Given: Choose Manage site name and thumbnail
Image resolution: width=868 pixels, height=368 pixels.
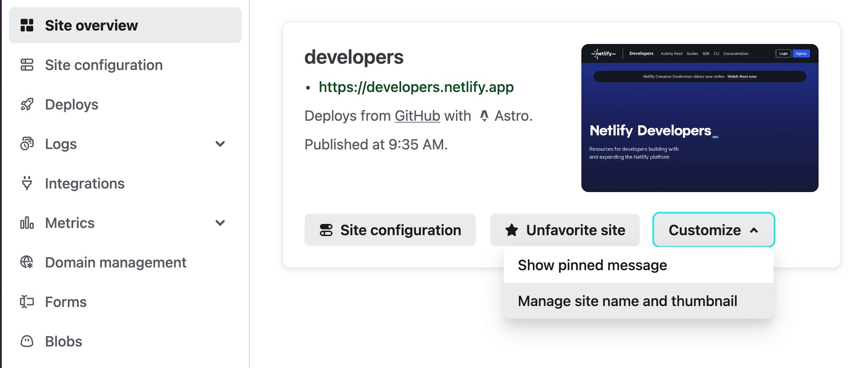Looking at the screenshot, I should click(638, 301).
